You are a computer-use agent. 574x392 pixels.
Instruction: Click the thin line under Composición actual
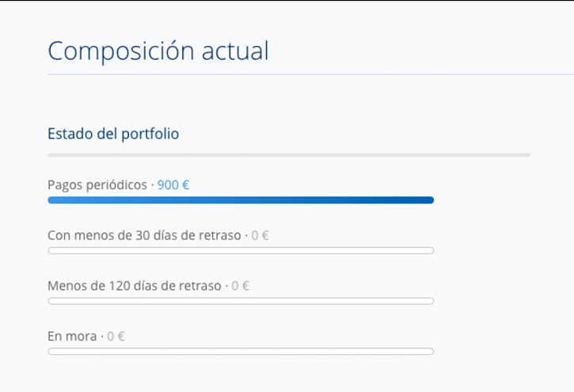309,74
